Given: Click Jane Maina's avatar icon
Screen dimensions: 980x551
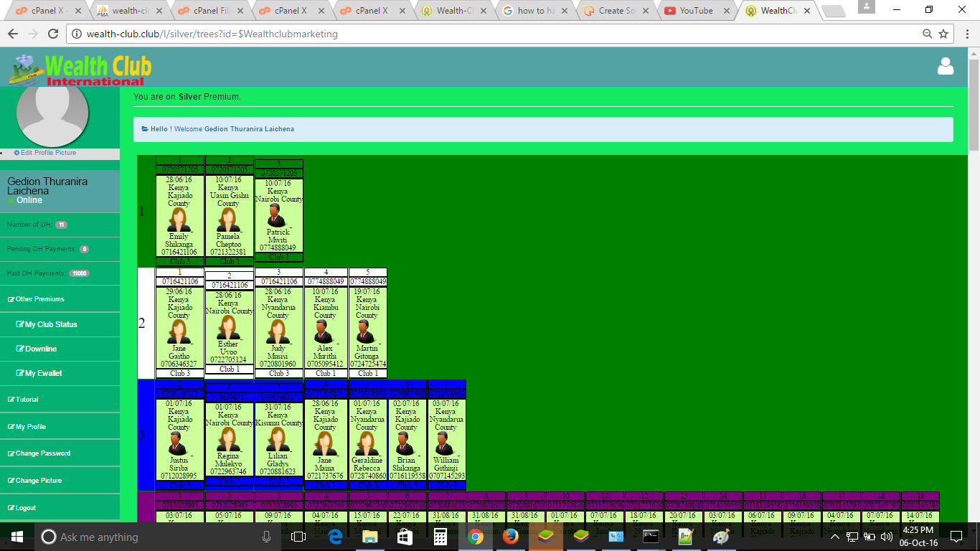Looking at the screenshot, I should pos(324,443).
